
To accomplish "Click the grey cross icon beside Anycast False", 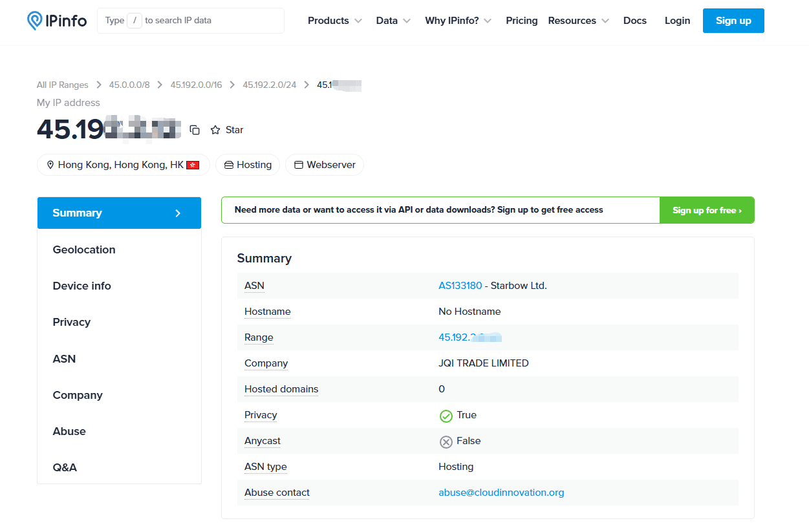I will click(x=446, y=442).
